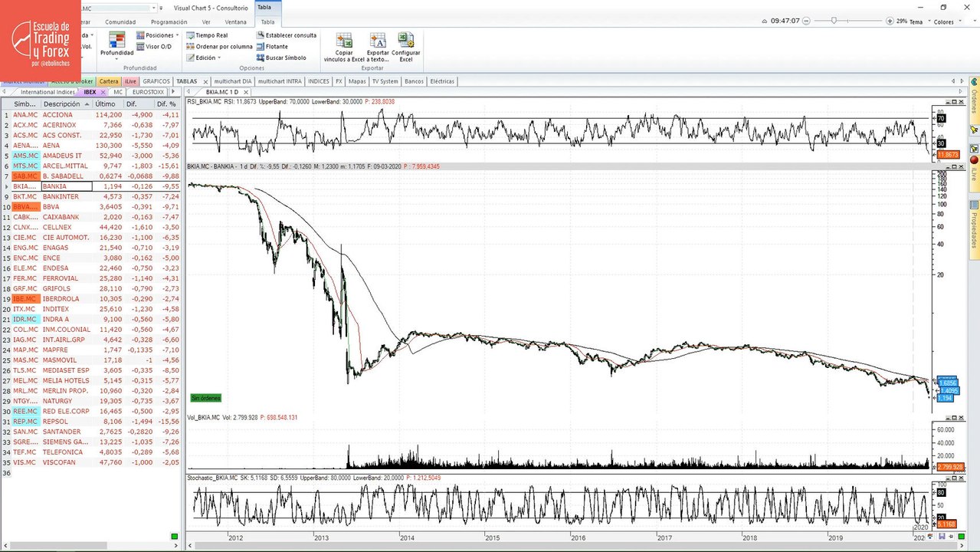This screenshot has height=552, width=980.
Task: Open the Comunidad ribbon tab
Action: coord(120,21)
